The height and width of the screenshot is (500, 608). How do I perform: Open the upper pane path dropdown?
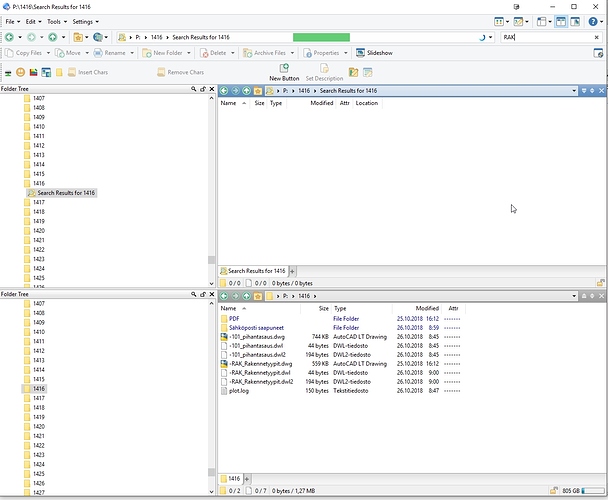[574, 91]
